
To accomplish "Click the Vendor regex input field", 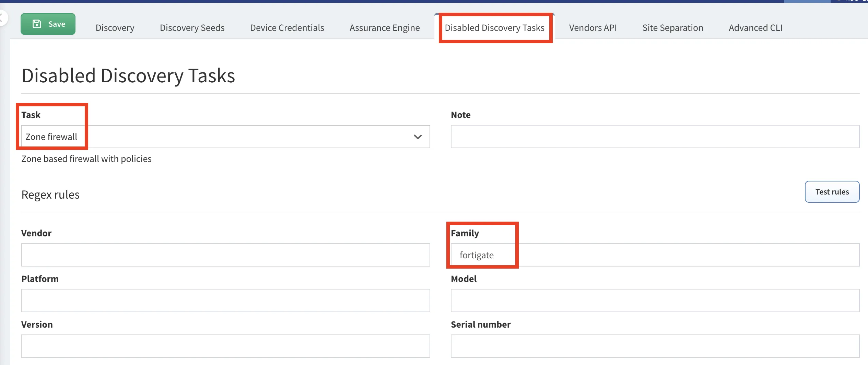I will click(225, 255).
